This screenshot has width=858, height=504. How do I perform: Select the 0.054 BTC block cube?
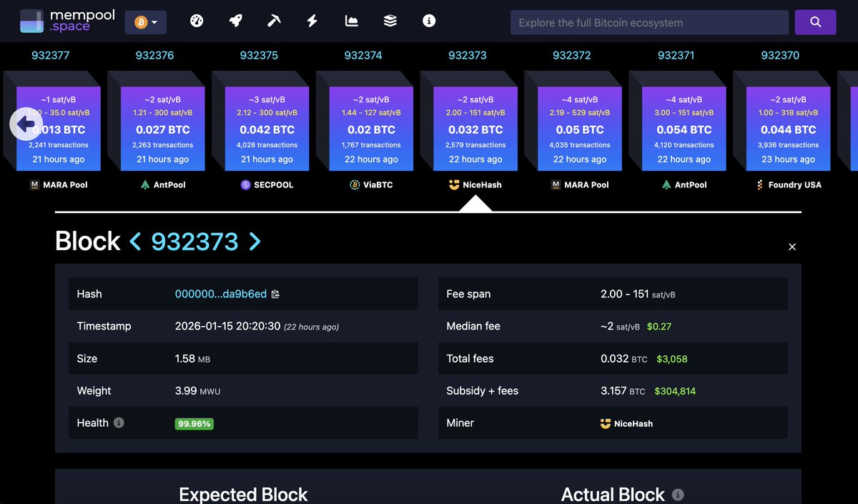pos(684,129)
